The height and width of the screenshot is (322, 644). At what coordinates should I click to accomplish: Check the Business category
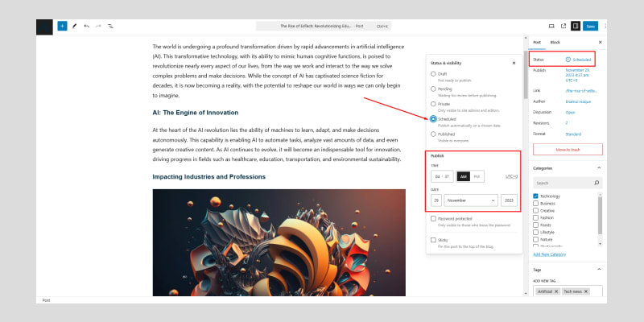coord(535,204)
